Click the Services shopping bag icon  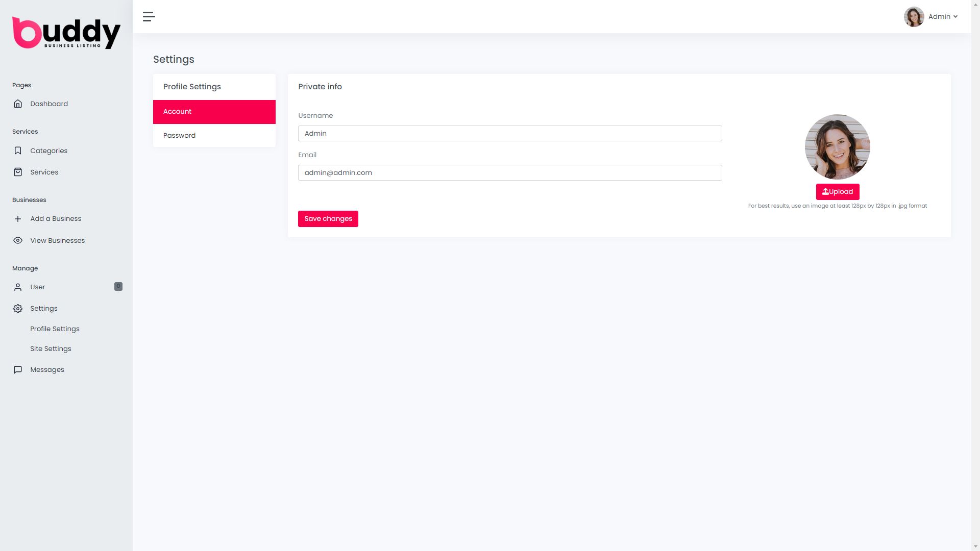(18, 172)
